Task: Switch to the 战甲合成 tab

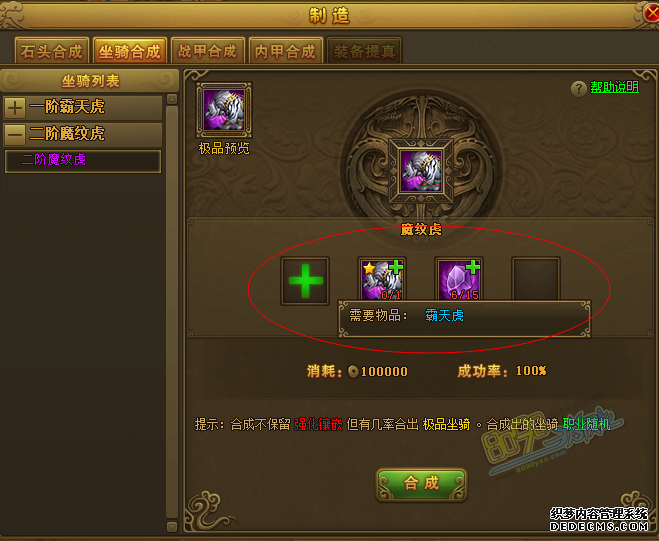Action: click(208, 51)
